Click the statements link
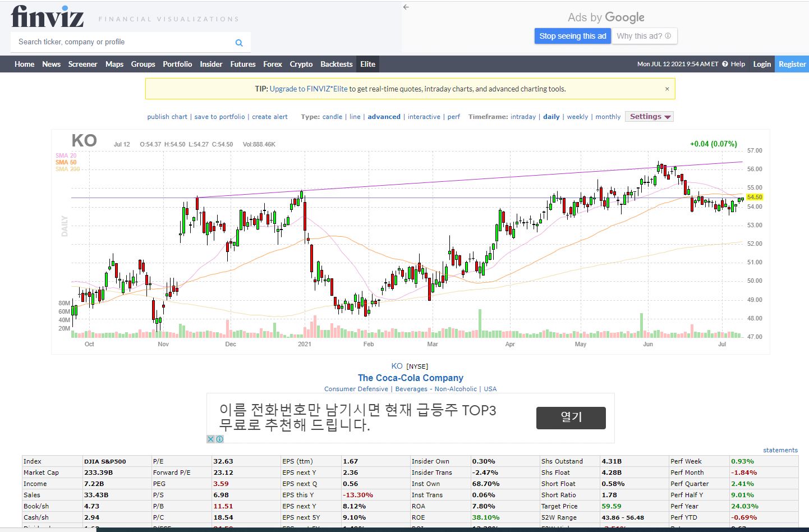Screen dimensions: 809x532 click(780, 450)
